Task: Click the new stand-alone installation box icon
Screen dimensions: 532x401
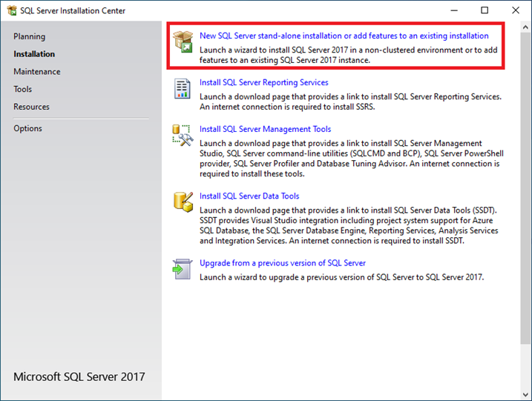Action: pyautogui.click(x=183, y=42)
